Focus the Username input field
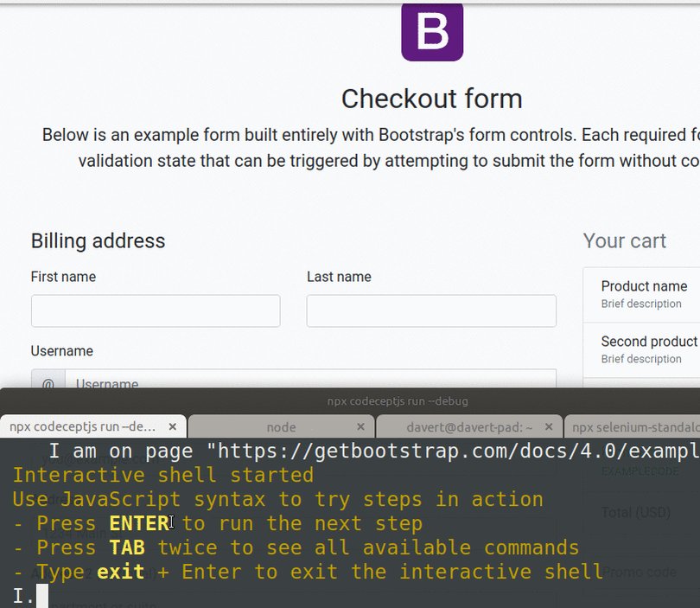 [x=311, y=379]
